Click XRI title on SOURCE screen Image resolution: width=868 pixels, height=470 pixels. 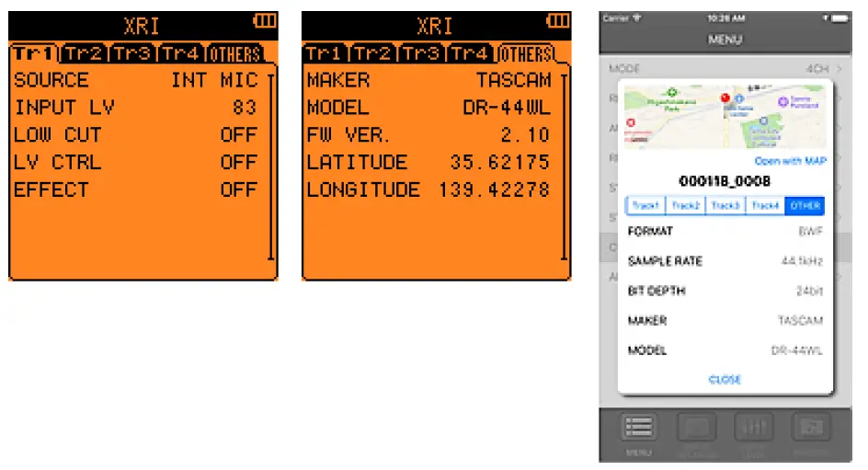point(142,26)
